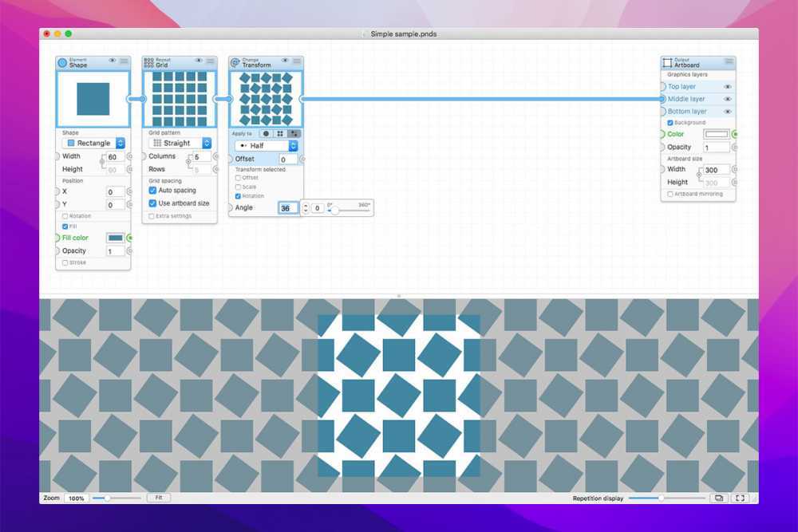Open the background Color swatch

click(x=716, y=134)
